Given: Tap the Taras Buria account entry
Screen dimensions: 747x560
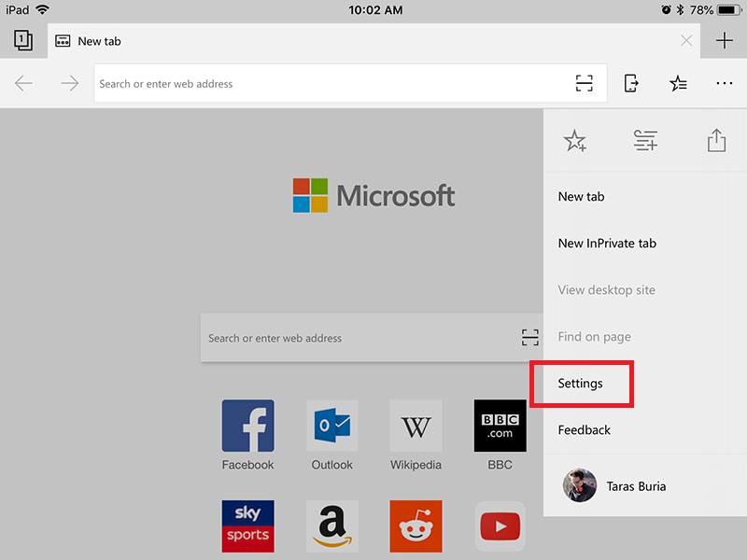Looking at the screenshot, I should click(645, 485).
